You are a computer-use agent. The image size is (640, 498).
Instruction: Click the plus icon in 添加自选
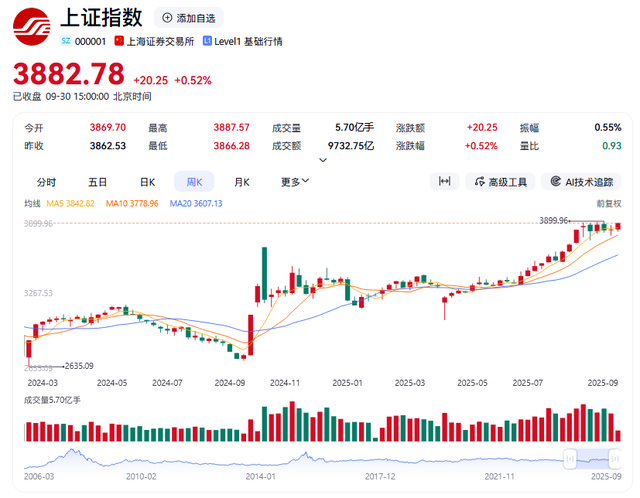point(167,18)
